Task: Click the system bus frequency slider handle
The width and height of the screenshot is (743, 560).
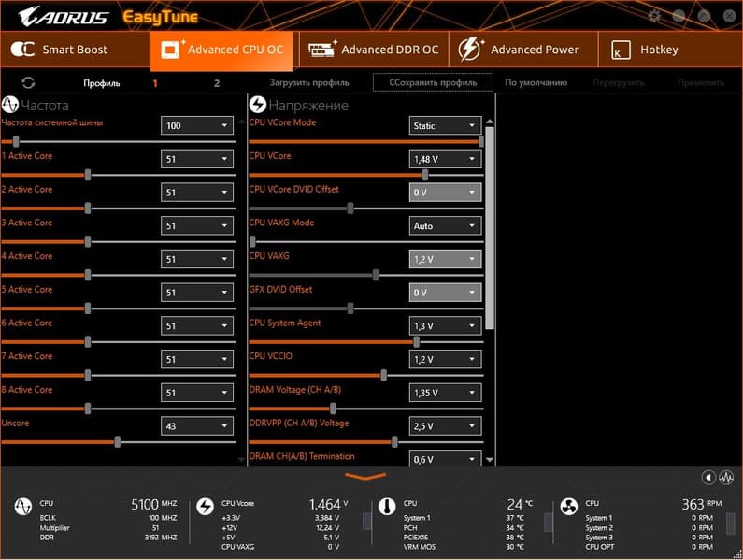Action: (16, 141)
